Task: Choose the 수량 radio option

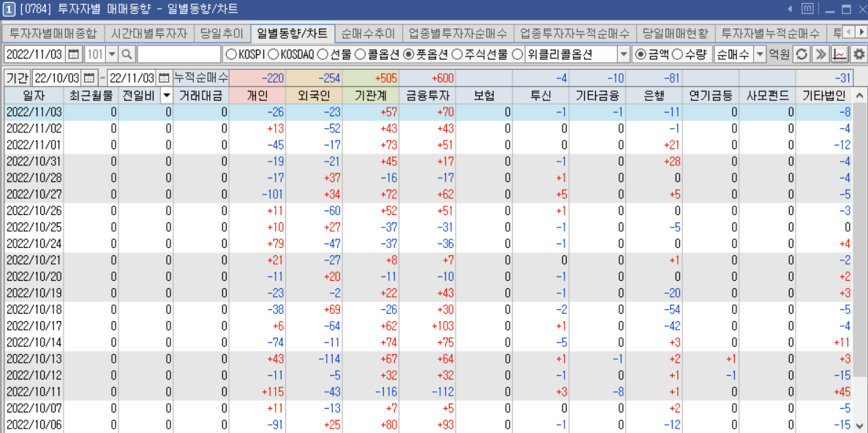Action: [676, 54]
